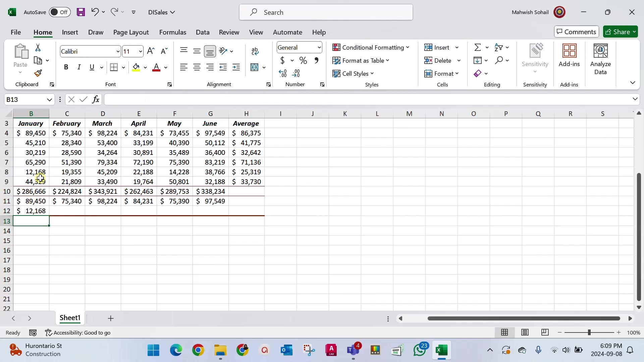The image size is (644, 362).
Task: Add a new sheet with the plus button
Action: (111, 318)
